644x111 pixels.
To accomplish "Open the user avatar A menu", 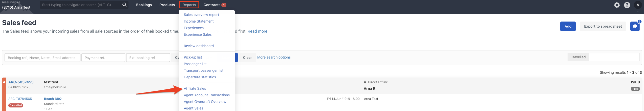I will (x=638, y=5).
